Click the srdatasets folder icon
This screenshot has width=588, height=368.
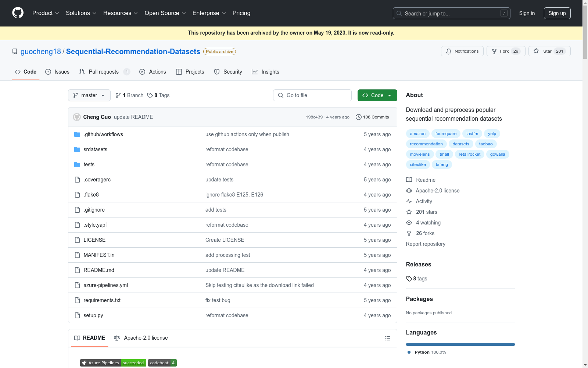pos(77,149)
